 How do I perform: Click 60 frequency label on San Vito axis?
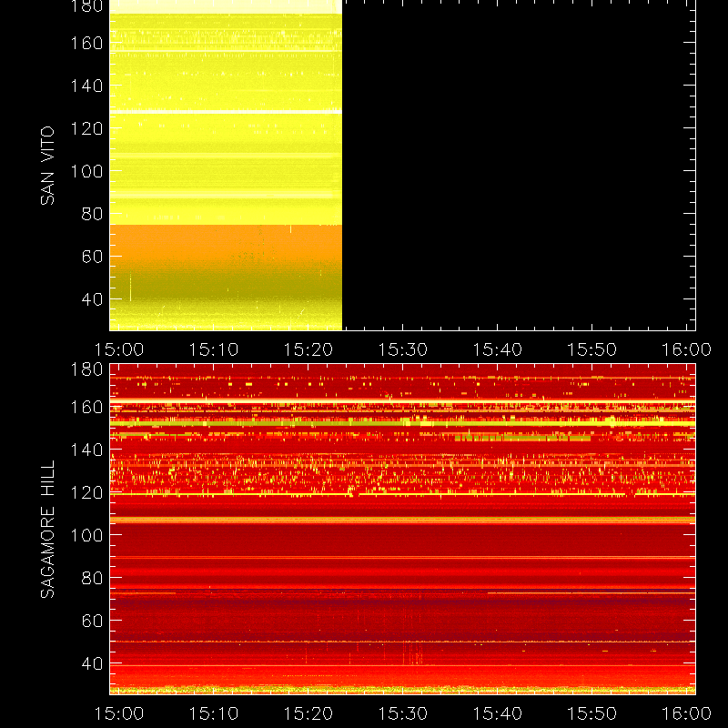pos(92,257)
